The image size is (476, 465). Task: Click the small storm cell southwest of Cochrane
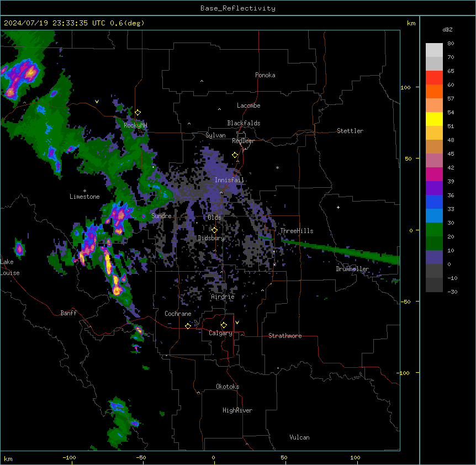pos(139,330)
